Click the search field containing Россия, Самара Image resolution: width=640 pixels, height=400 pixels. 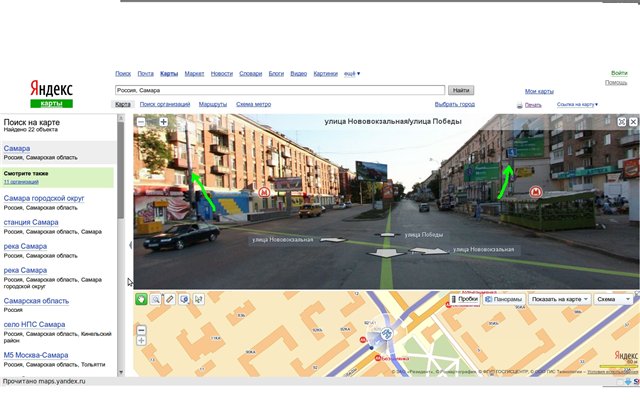(x=280, y=90)
